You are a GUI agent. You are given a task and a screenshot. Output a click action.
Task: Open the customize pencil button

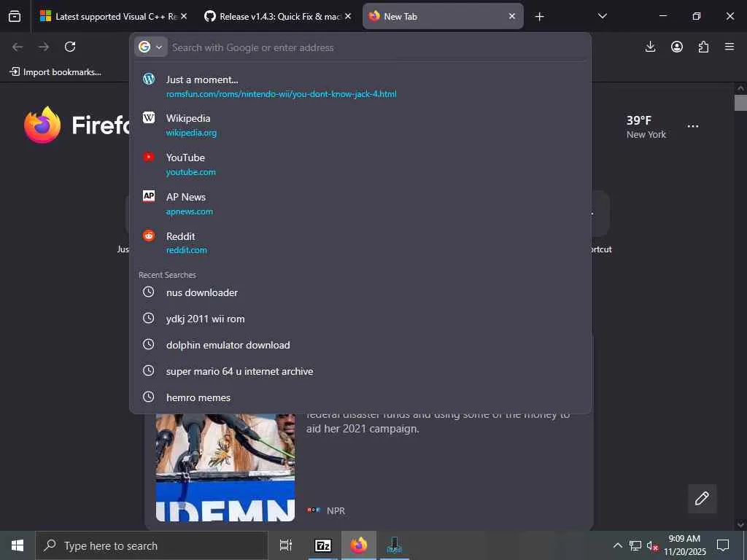pos(702,498)
